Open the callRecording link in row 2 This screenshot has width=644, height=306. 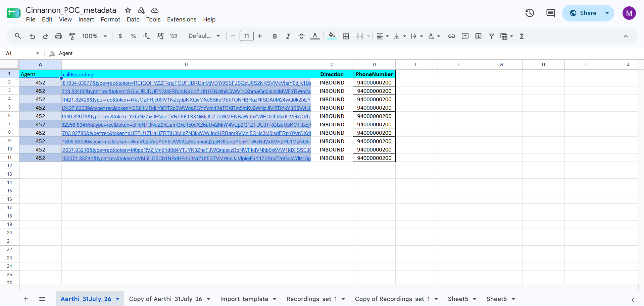pyautogui.click(x=186, y=83)
